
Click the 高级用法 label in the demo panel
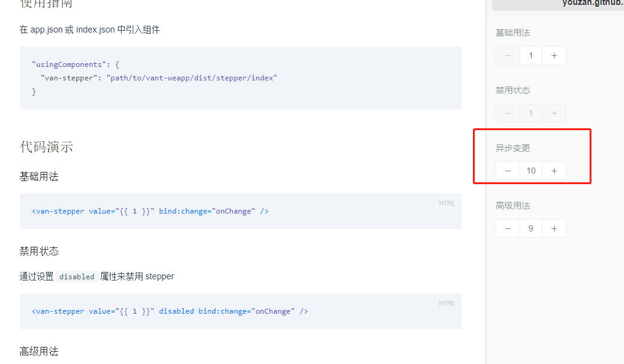point(513,205)
